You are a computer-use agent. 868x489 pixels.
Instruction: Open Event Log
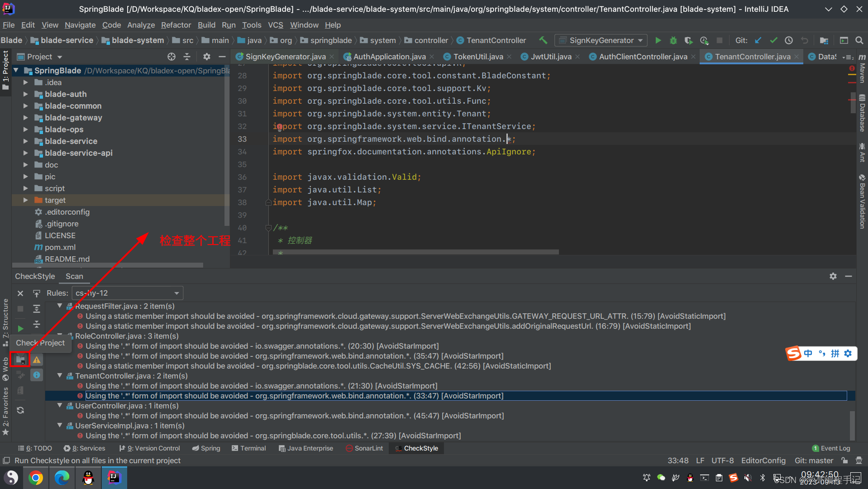pos(831,448)
